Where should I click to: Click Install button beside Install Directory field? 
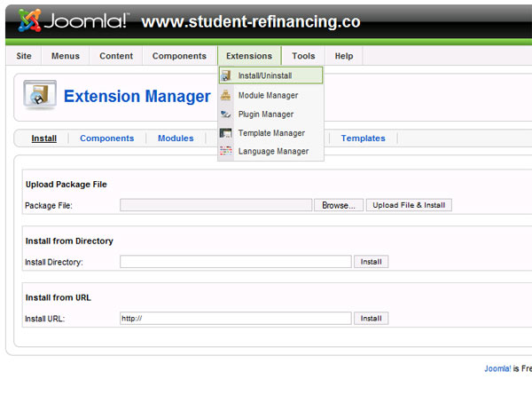(372, 262)
